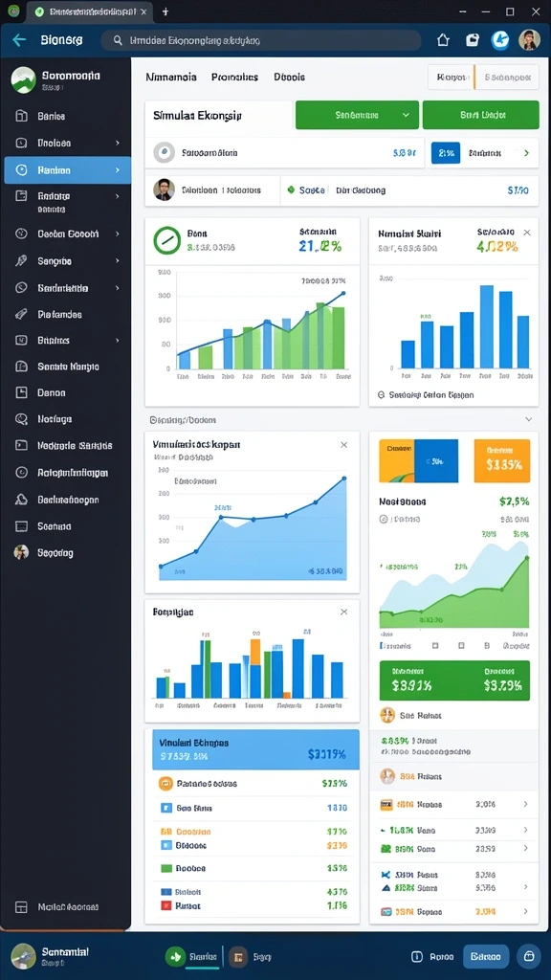Image resolution: width=551 pixels, height=980 pixels.
Task: Select the wrench icon in sidebar
Action: click(21, 261)
